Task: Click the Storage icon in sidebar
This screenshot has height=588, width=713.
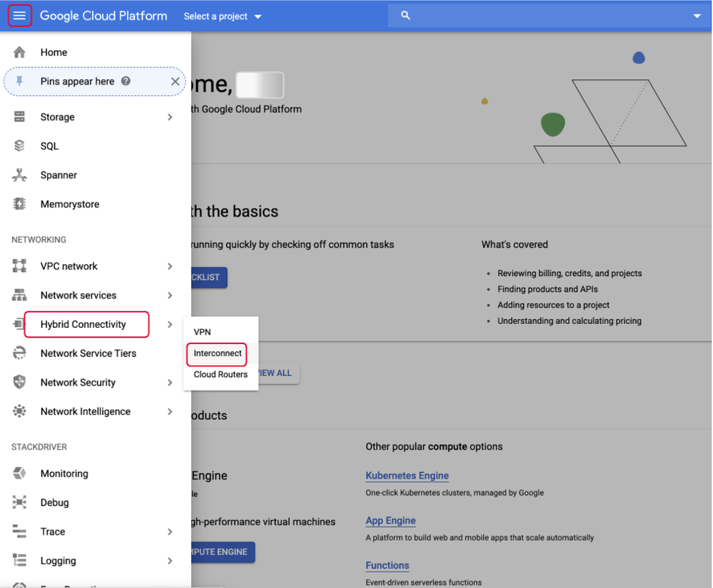Action: [x=20, y=117]
